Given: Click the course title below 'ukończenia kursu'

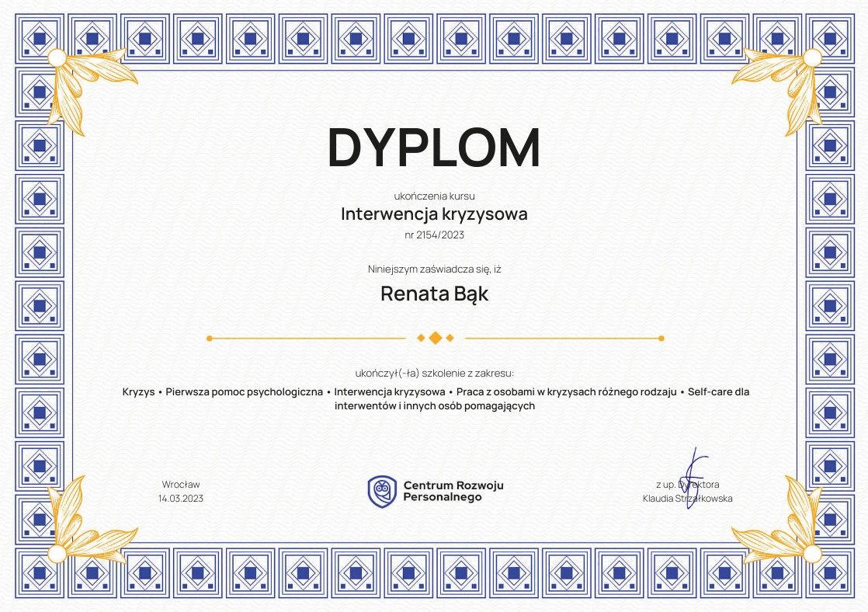Looking at the screenshot, I should (434, 214).
